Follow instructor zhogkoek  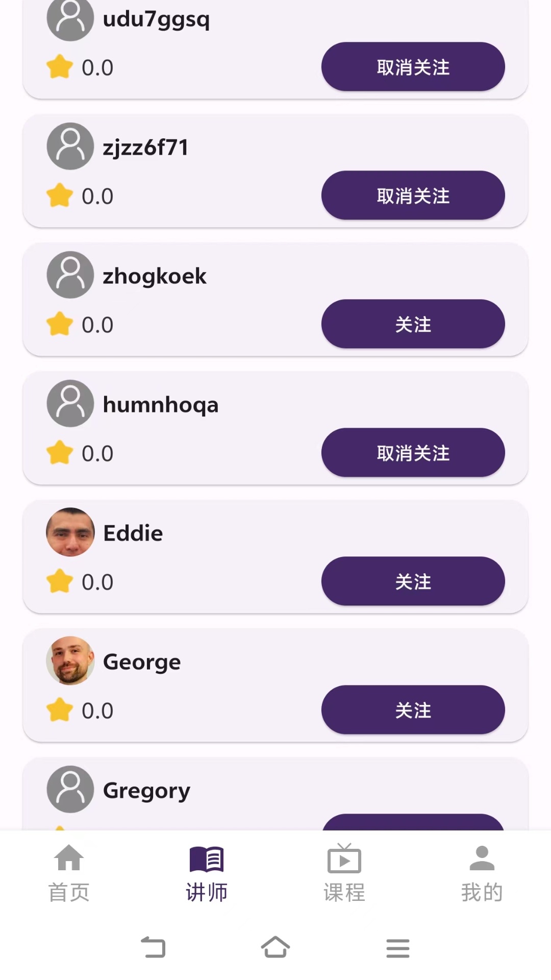tap(413, 324)
